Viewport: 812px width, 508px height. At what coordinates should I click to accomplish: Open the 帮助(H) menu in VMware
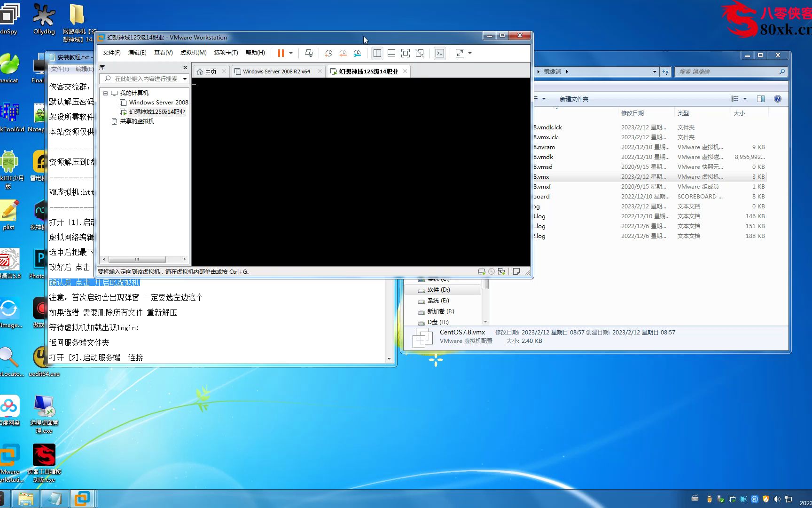click(255, 53)
